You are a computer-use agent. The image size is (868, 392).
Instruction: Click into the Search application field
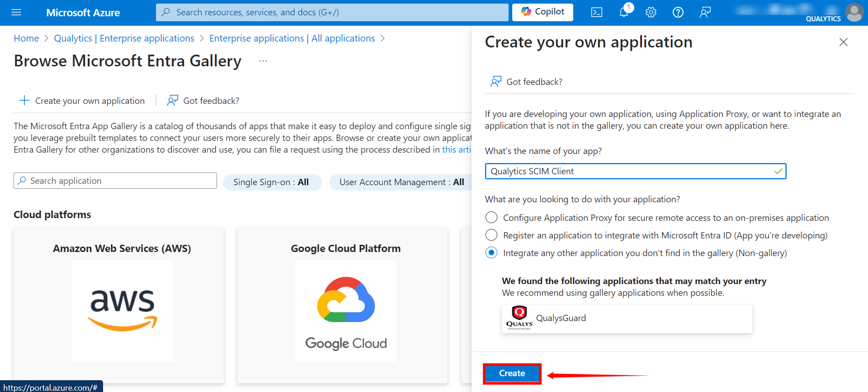tap(115, 181)
